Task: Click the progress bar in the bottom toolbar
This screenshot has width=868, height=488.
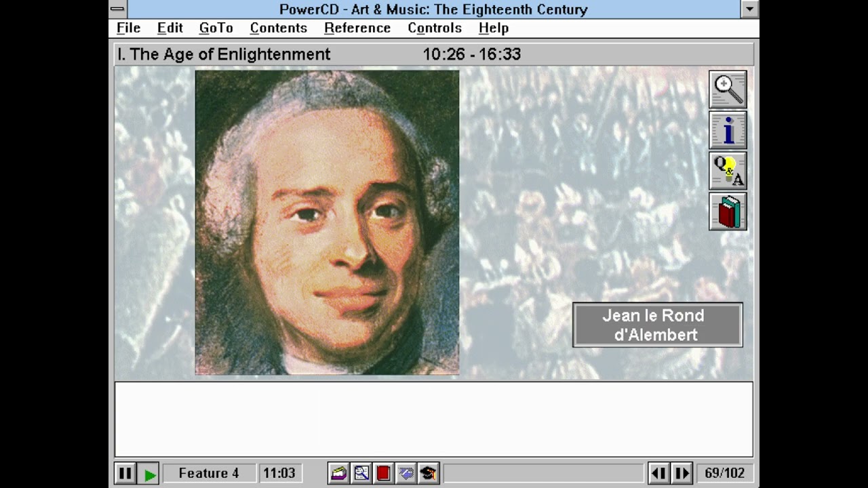Action: [x=543, y=473]
